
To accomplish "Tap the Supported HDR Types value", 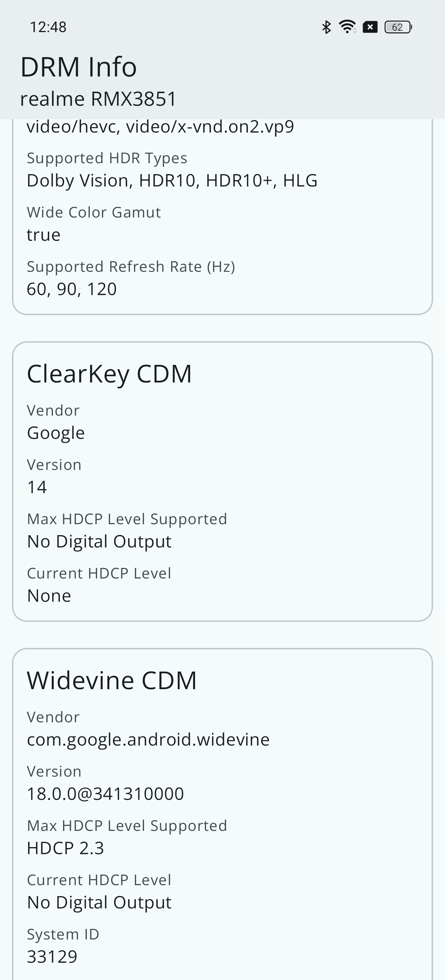I will point(172,180).
